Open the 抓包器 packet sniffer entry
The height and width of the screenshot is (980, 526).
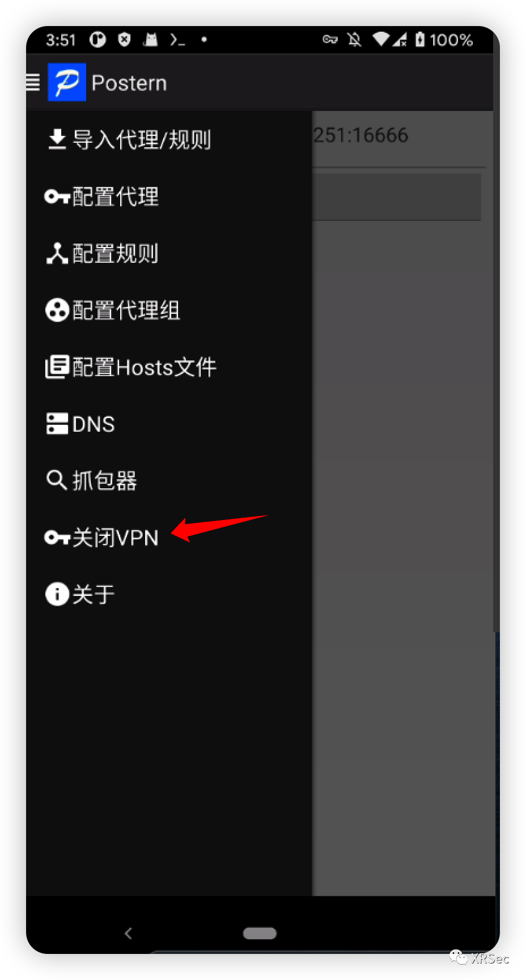(x=169, y=480)
